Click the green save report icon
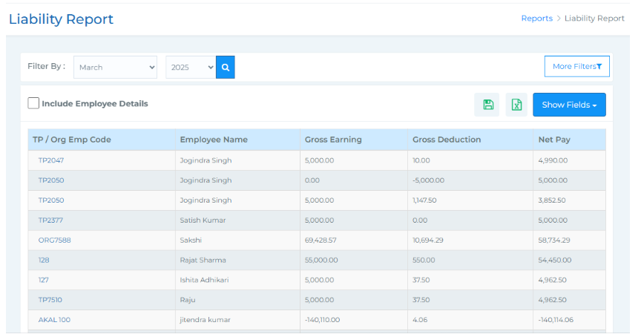This screenshot has width=644, height=334. 487,105
